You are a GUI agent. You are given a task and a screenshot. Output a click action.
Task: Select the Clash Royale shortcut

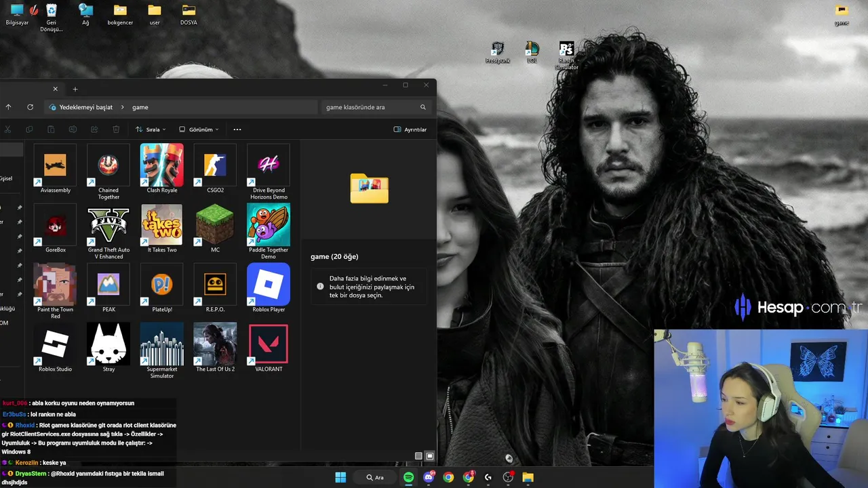pyautogui.click(x=162, y=169)
